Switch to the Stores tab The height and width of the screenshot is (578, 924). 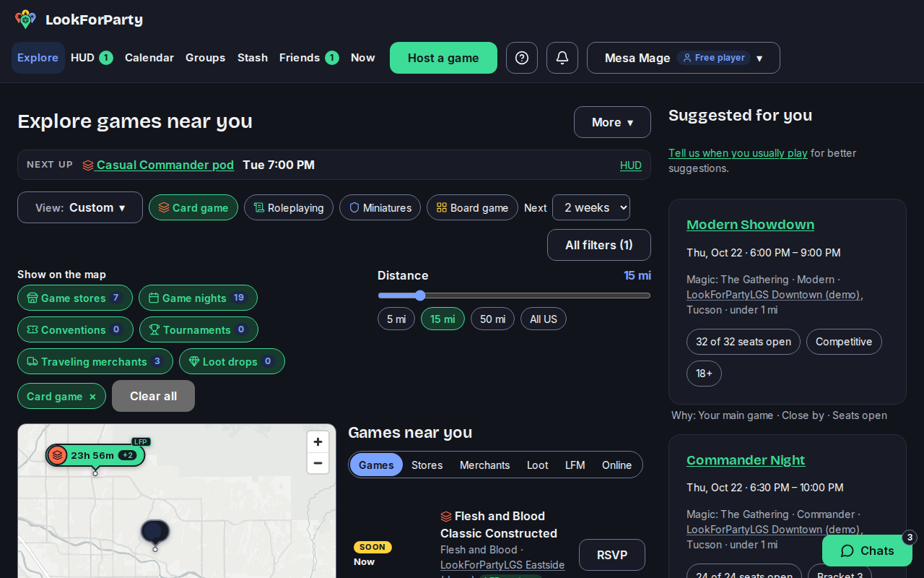pyautogui.click(x=427, y=465)
